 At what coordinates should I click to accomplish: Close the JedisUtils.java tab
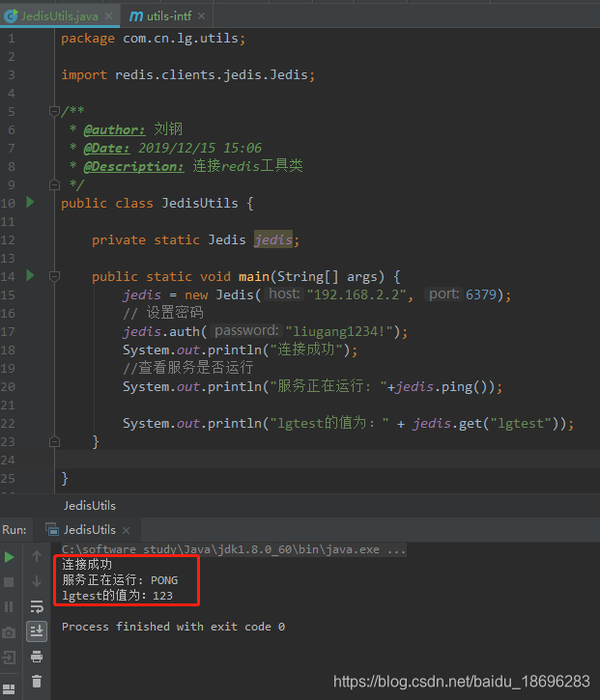[108, 16]
